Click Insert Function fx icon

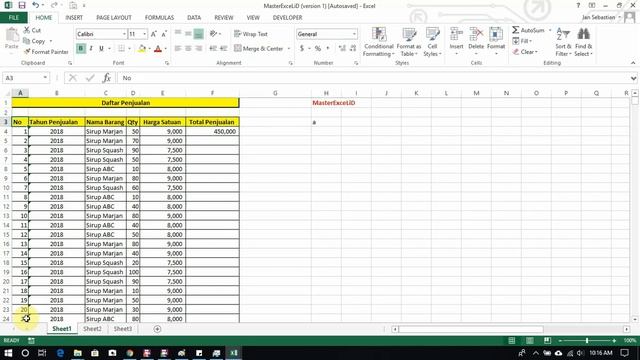(107, 78)
